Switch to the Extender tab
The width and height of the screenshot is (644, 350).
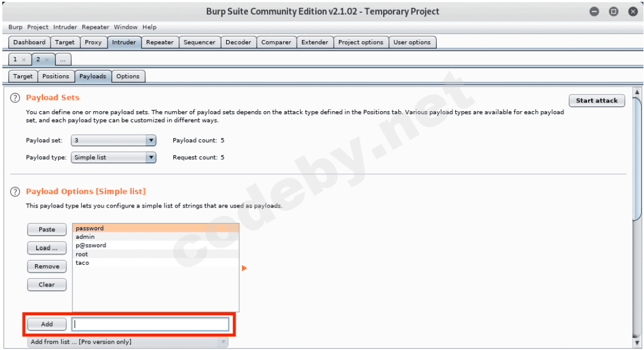[314, 42]
